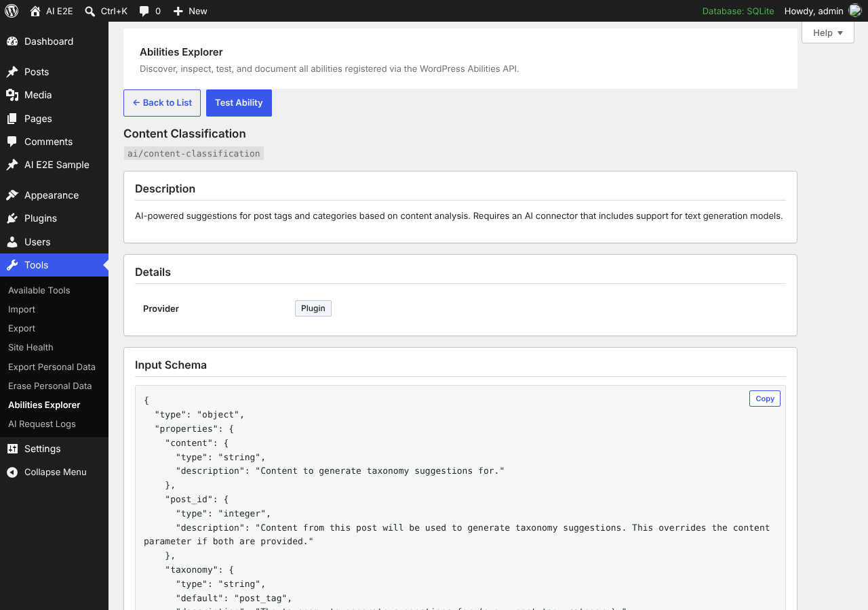Open the Ctrl+K search command palette
The image size is (868, 610).
(106, 11)
